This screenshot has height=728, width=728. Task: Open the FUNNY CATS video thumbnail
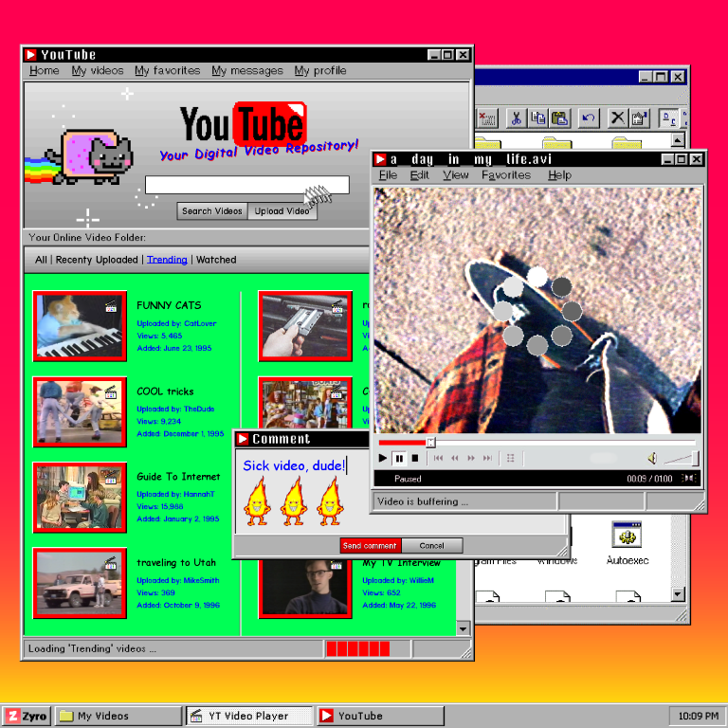pyautogui.click(x=80, y=326)
